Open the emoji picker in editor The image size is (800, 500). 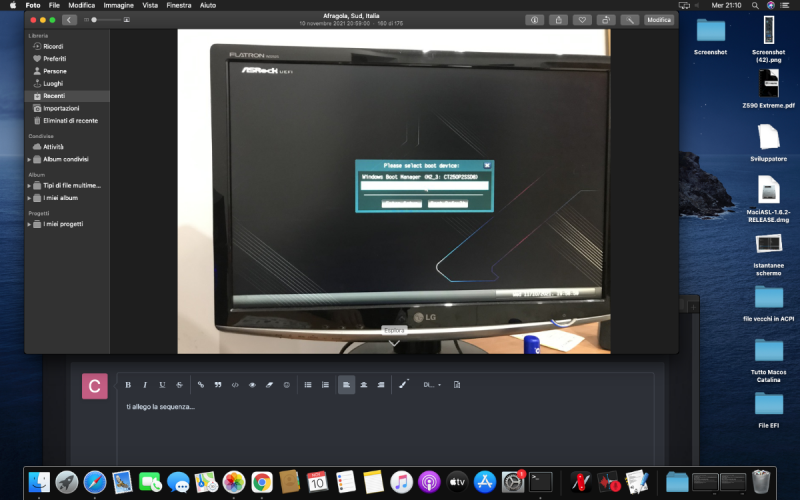tap(287, 385)
